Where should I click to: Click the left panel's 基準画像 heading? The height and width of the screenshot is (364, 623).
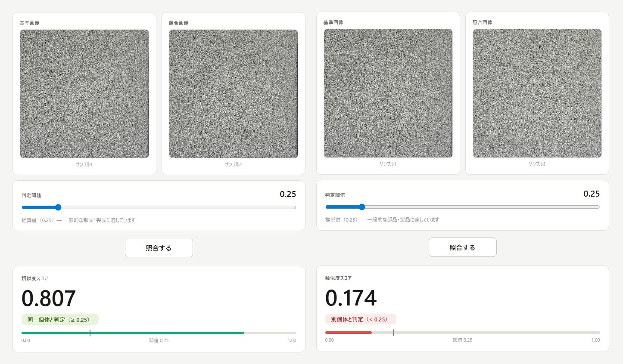pos(30,23)
